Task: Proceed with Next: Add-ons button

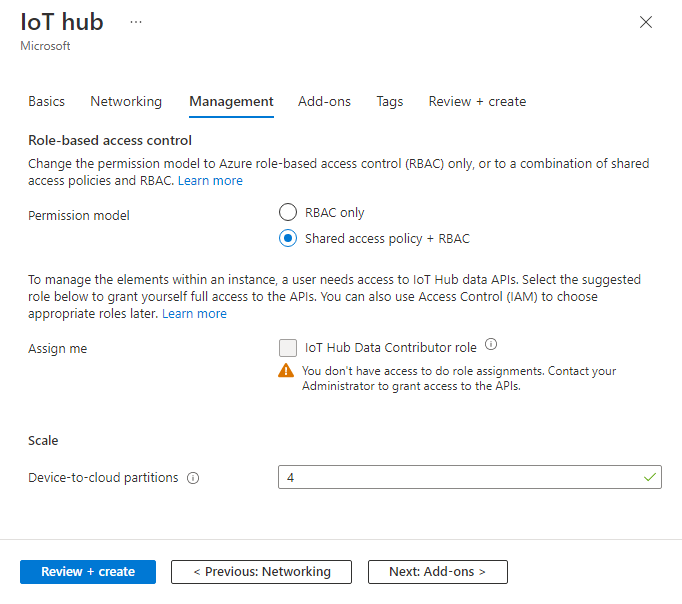Action: tap(437, 572)
